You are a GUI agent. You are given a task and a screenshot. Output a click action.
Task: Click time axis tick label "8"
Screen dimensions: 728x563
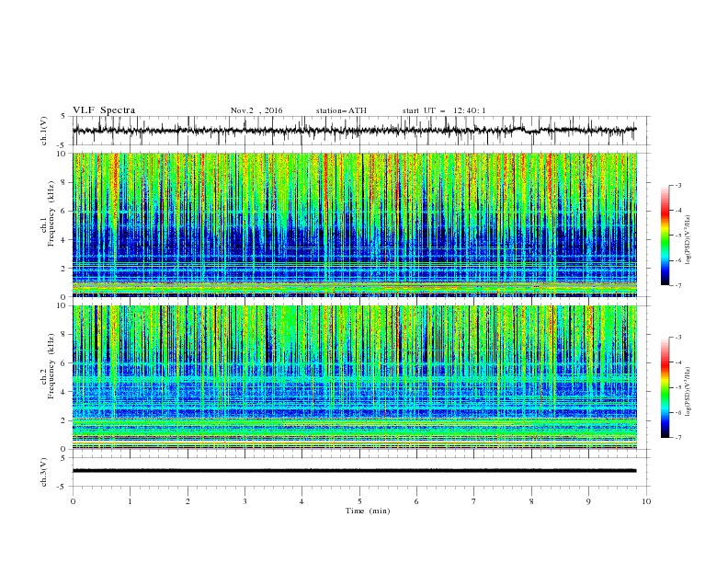[531, 501]
